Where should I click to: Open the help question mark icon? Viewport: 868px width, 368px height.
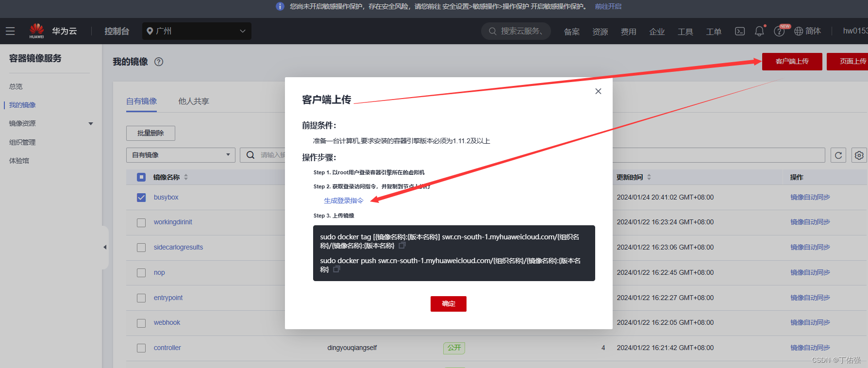coord(779,32)
